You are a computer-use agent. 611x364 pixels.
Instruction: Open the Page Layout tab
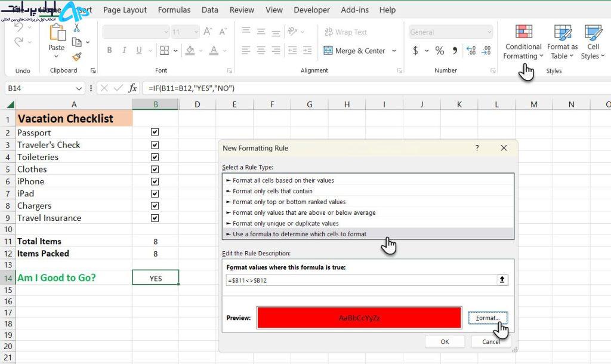click(125, 10)
